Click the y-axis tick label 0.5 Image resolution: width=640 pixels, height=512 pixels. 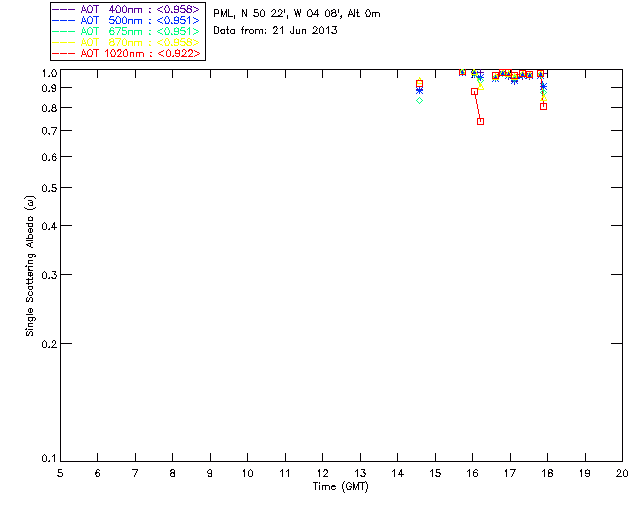pos(49,188)
